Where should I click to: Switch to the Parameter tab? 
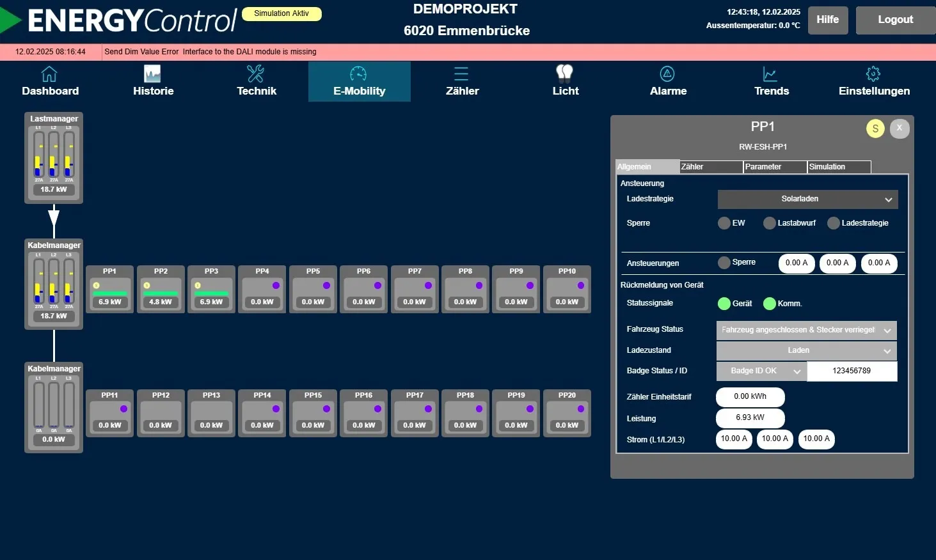pyautogui.click(x=775, y=167)
